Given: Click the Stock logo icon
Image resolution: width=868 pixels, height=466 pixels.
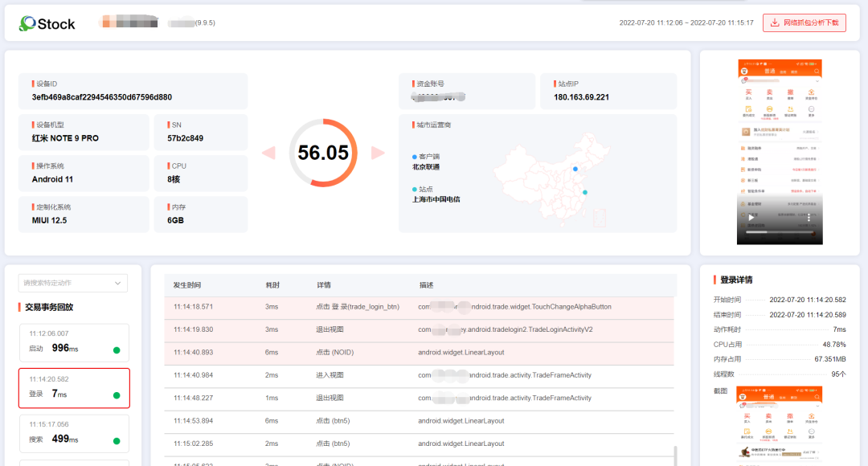Looking at the screenshot, I should coord(28,23).
